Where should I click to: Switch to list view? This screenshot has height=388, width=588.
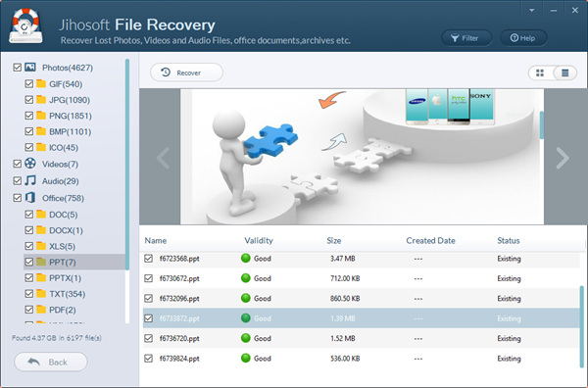pos(564,73)
